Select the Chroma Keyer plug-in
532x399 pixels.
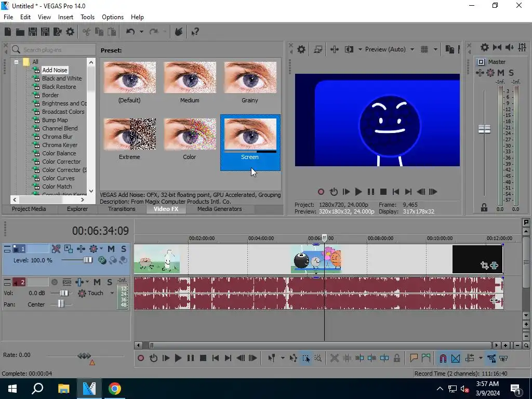coord(60,145)
